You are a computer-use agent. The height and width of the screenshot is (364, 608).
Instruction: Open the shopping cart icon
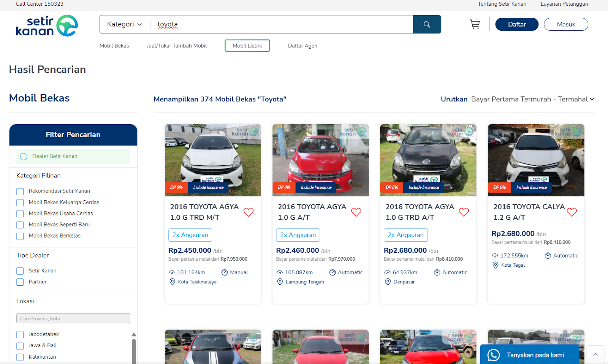pos(475,24)
